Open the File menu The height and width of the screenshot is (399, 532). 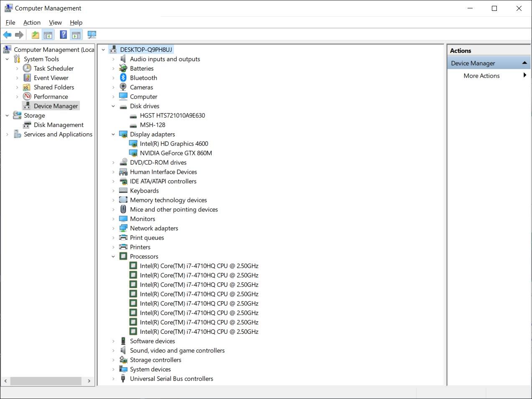click(10, 23)
